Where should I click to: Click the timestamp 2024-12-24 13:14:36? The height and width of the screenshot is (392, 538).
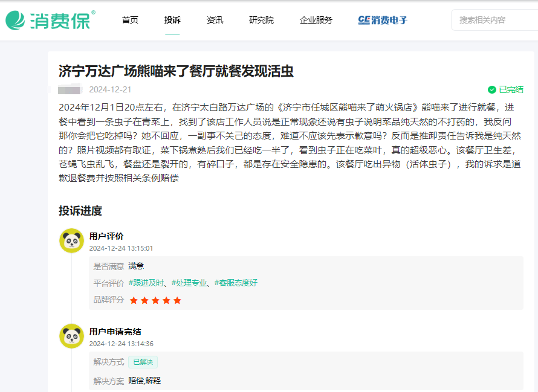tap(121, 344)
